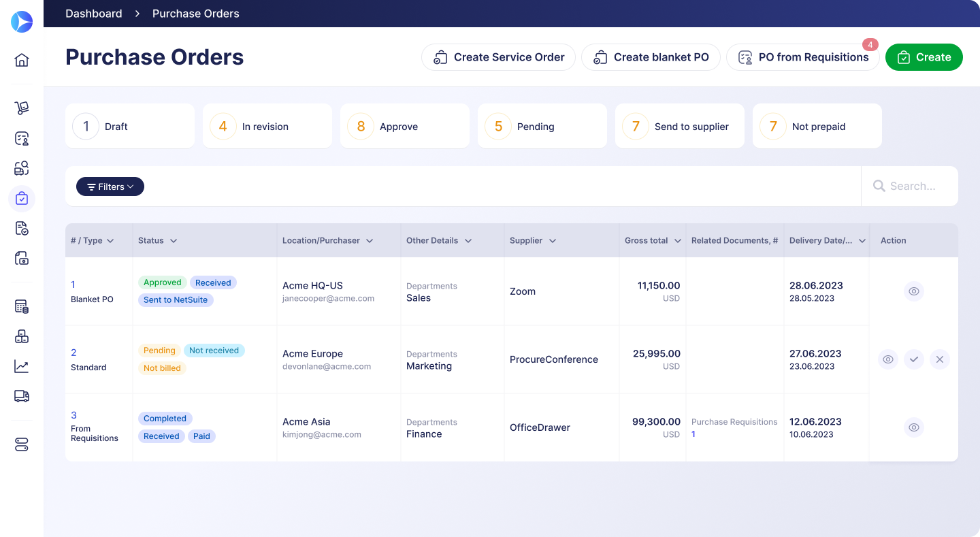Open the shopping cart sidebar icon
Screen dimensions: 980x537
coord(22,108)
